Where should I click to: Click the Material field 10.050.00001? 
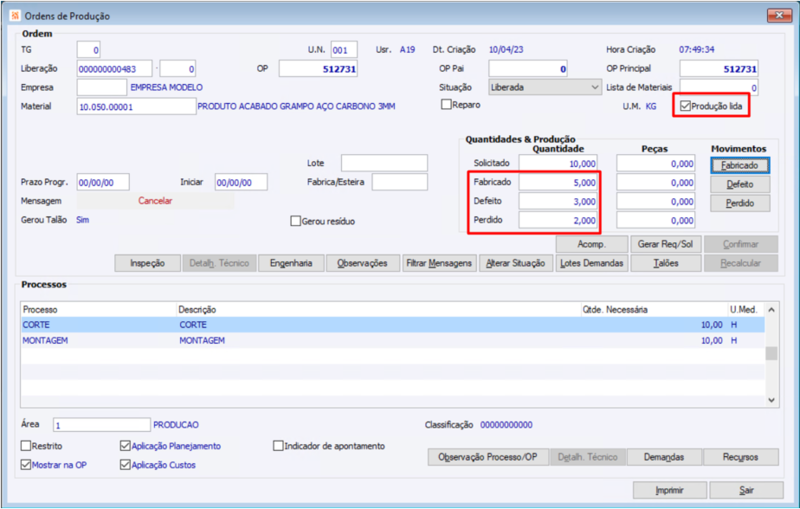click(x=136, y=107)
